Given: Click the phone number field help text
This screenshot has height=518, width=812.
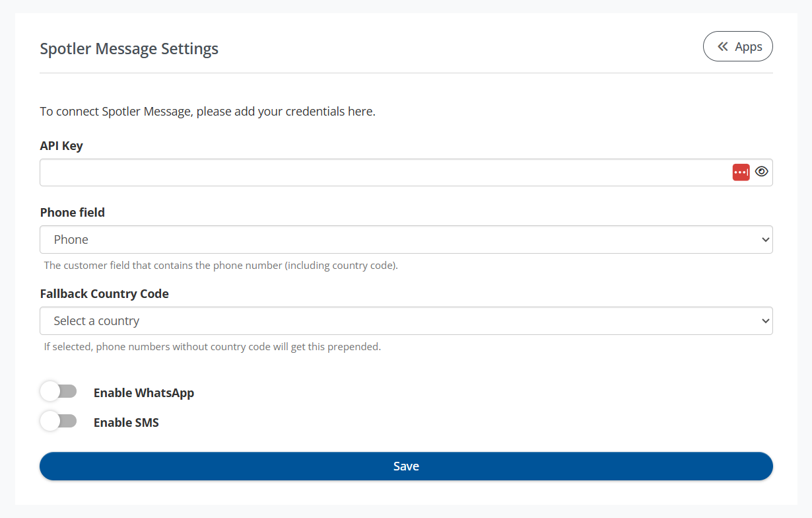Looking at the screenshot, I should coord(221,266).
